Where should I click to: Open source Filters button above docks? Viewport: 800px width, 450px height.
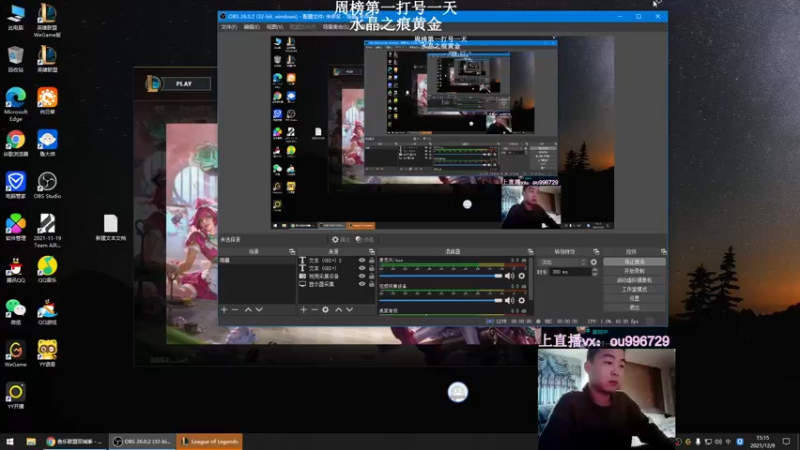(365, 239)
